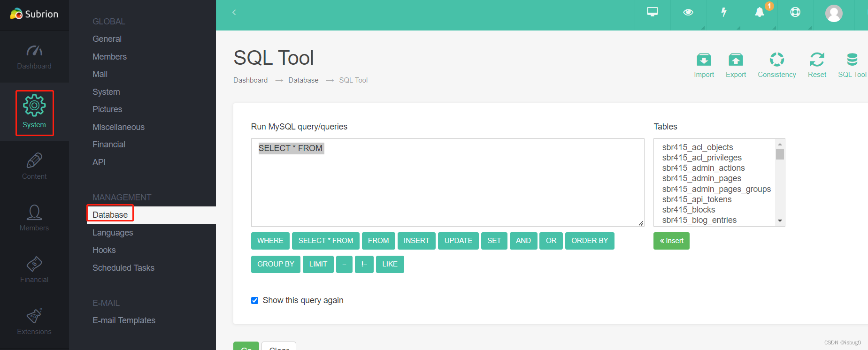Open the Members sidebar section
This screenshot has width=868, height=350.
click(x=34, y=218)
